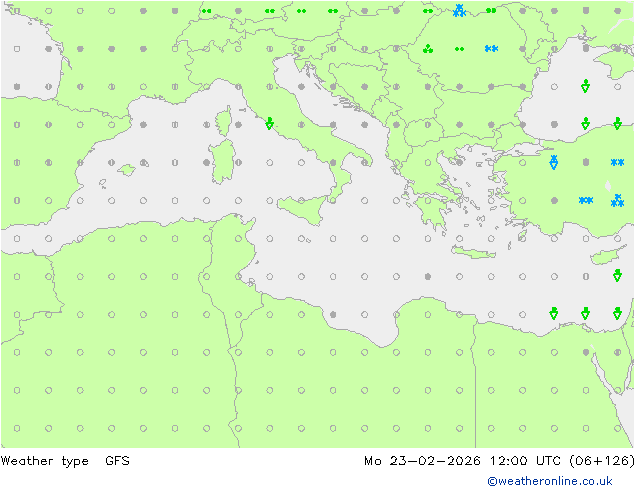Click the green three-dot rain symbol in western Romania
The height and width of the screenshot is (490, 634).
(x=428, y=49)
